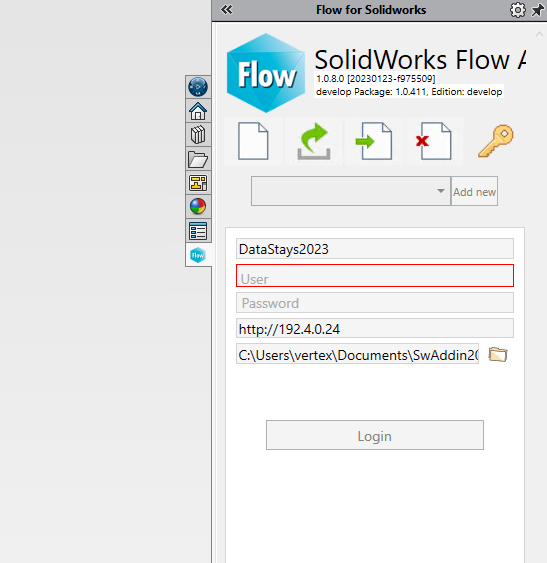Click the document with green arrow icon
This screenshot has width=547, height=563.
374,141
